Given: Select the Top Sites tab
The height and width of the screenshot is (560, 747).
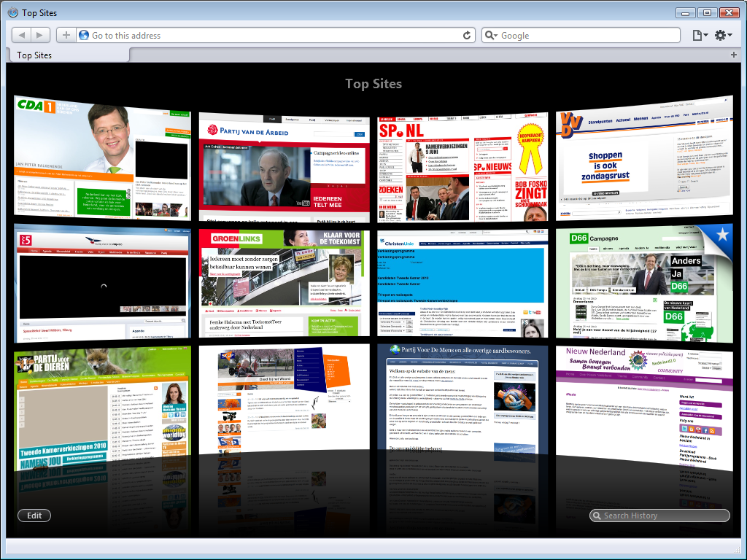Looking at the screenshot, I should coord(69,55).
